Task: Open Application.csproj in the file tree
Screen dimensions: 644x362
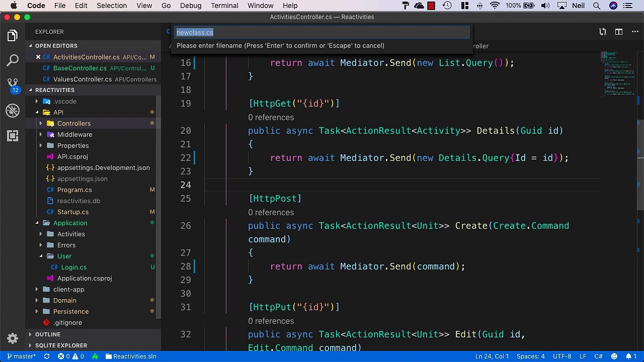Action: pos(85,278)
